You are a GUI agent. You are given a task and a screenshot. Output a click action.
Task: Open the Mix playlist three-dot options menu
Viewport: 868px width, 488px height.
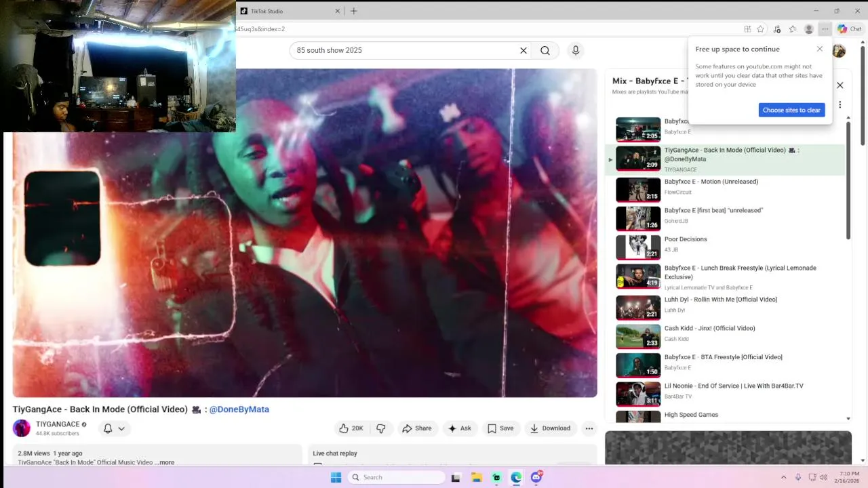tap(840, 104)
